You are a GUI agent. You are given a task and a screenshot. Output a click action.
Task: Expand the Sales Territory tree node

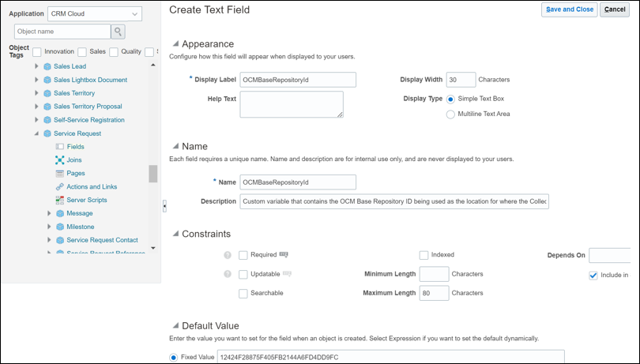tap(36, 93)
